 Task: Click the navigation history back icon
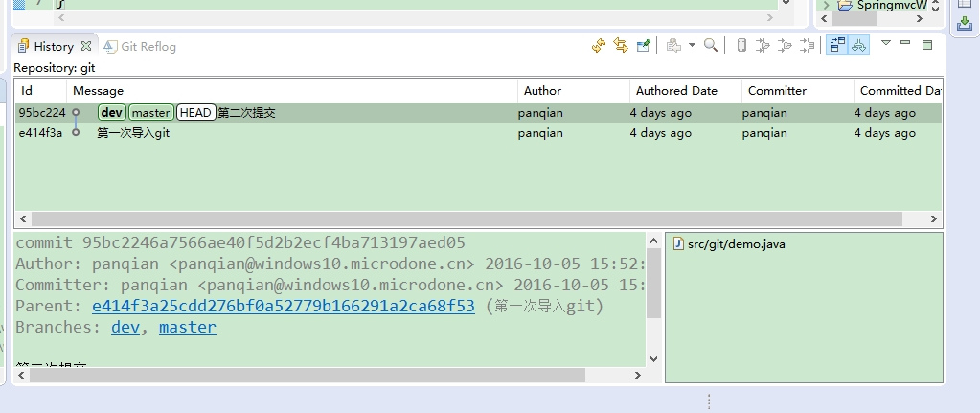tap(673, 46)
